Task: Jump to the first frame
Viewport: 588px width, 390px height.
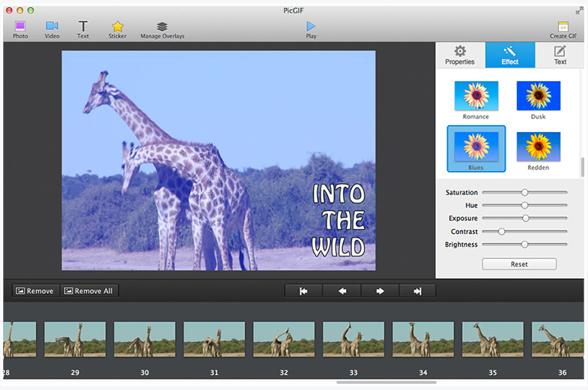Action: pyautogui.click(x=303, y=291)
